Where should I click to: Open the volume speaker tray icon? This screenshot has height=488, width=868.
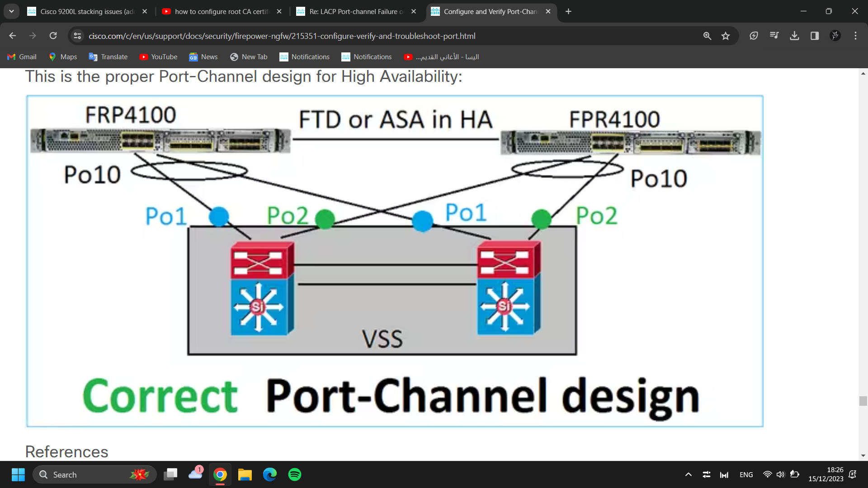[781, 474]
